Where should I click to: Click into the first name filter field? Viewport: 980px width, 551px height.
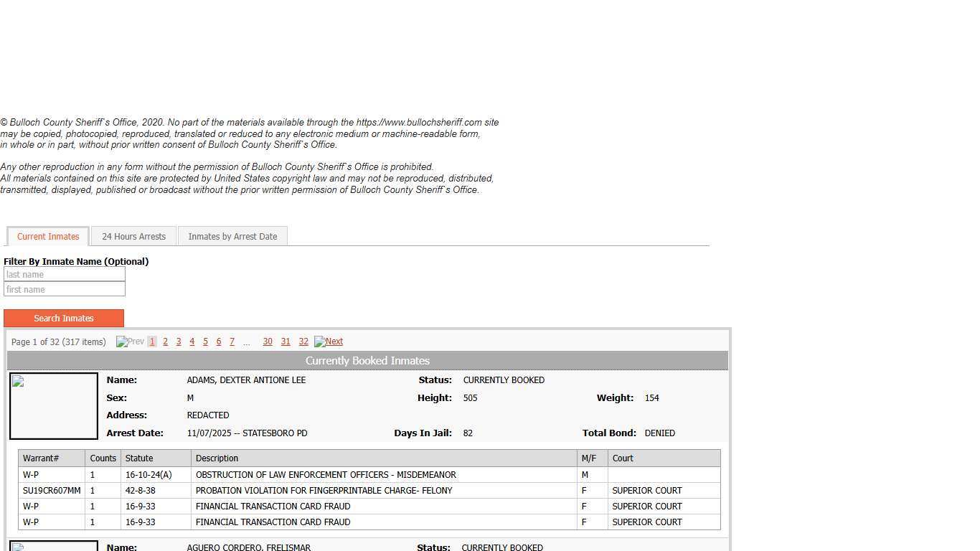pyautogui.click(x=64, y=289)
